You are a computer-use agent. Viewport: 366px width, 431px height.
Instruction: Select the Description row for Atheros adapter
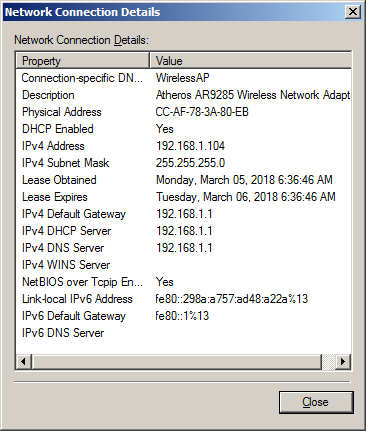click(x=183, y=95)
